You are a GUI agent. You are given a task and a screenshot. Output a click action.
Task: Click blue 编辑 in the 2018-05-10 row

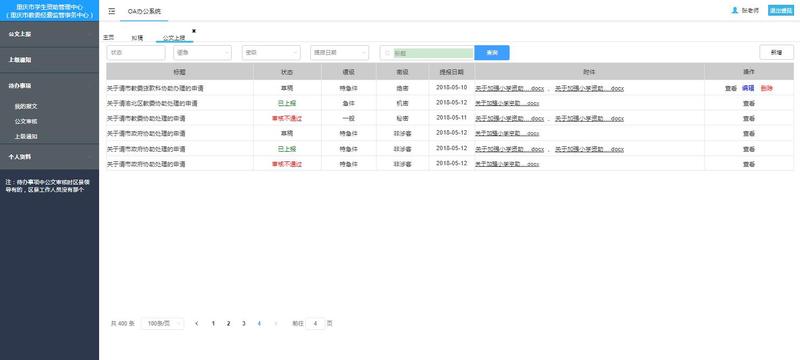click(748, 88)
